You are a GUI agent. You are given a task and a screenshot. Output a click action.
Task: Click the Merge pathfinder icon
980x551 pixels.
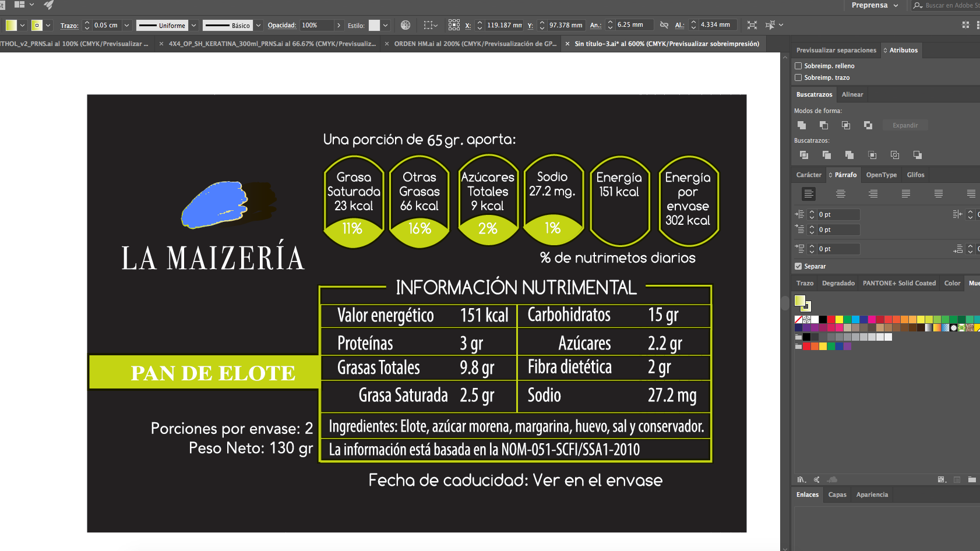click(x=849, y=155)
